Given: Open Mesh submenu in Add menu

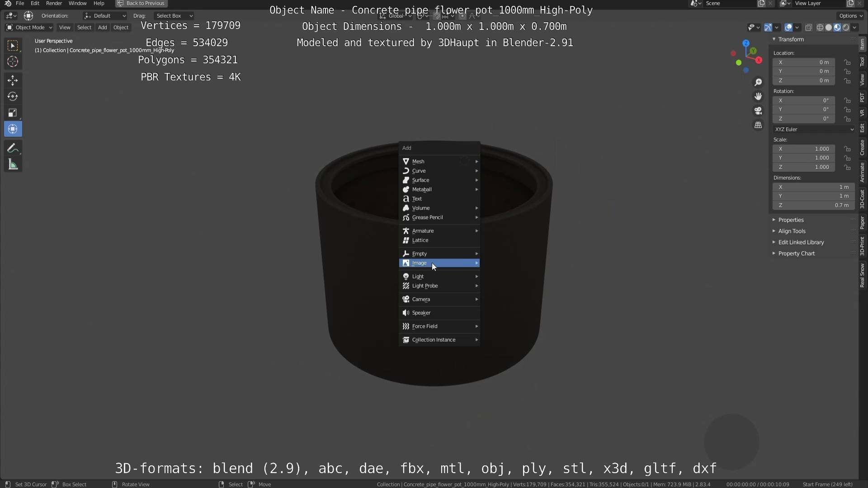Looking at the screenshot, I should 439,161.
